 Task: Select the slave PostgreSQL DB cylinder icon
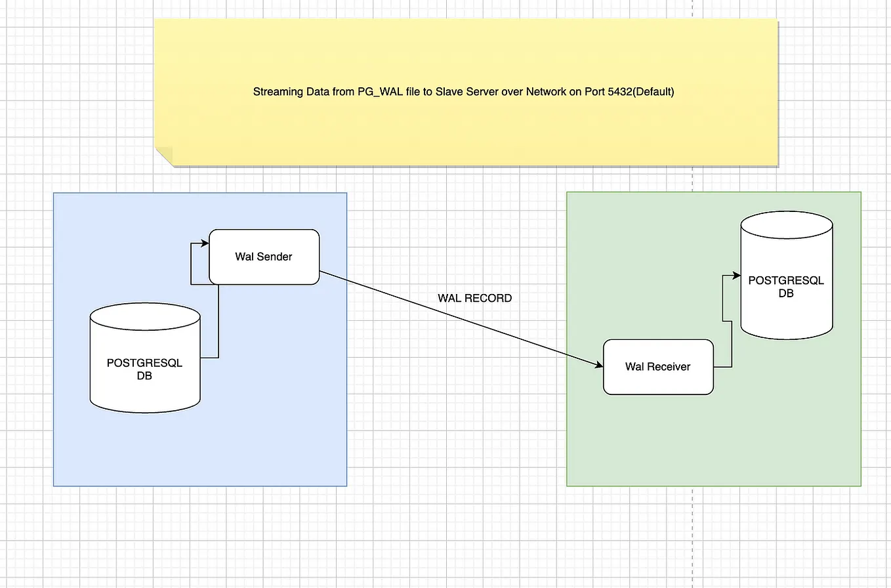click(785, 274)
